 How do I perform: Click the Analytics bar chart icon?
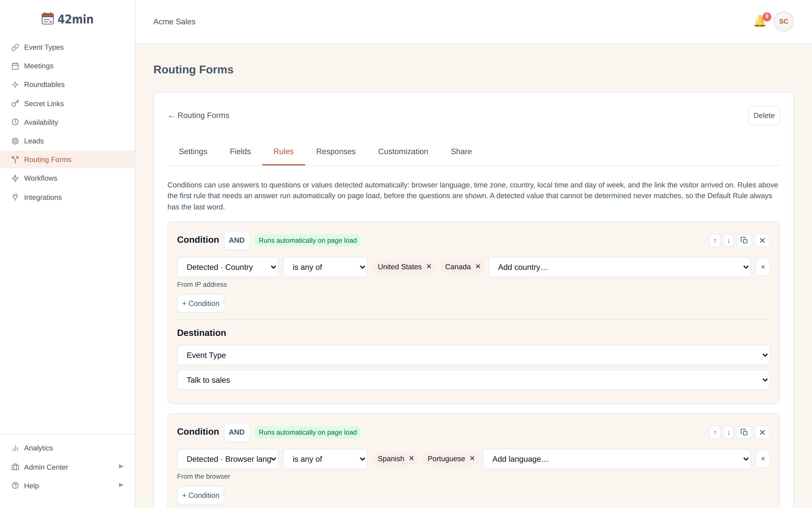click(15, 448)
